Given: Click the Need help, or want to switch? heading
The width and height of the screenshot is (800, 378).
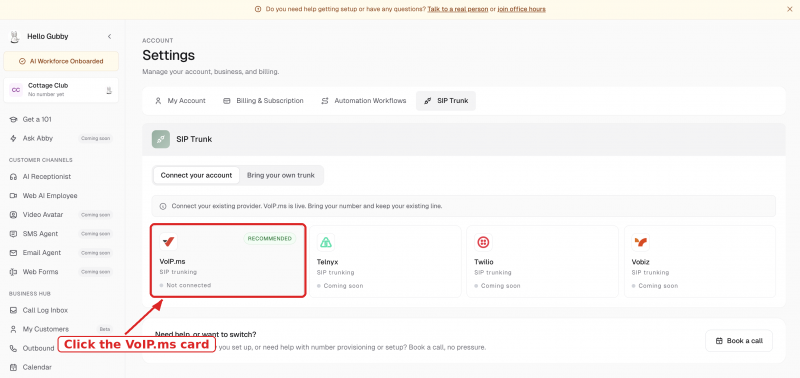Looking at the screenshot, I should pos(206,334).
